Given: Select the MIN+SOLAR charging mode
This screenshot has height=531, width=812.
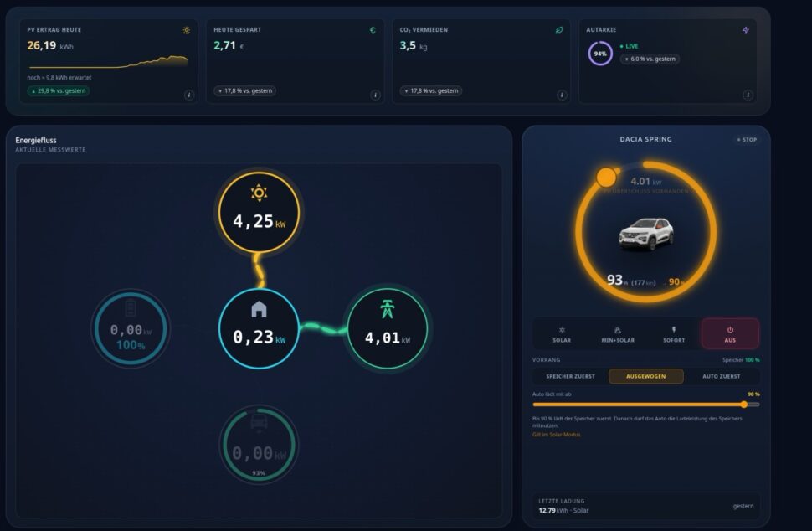Looking at the screenshot, I should [x=618, y=334].
